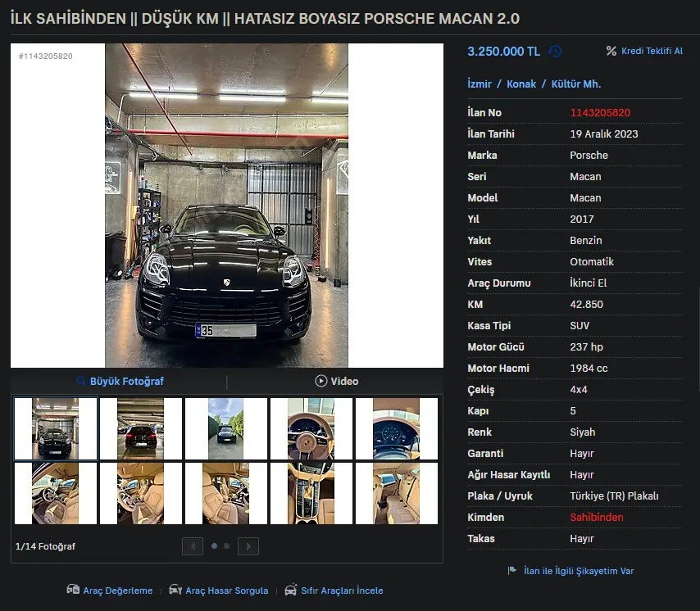Select the instrument cluster thumbnail
The height and width of the screenshot is (611, 700).
pos(397,428)
